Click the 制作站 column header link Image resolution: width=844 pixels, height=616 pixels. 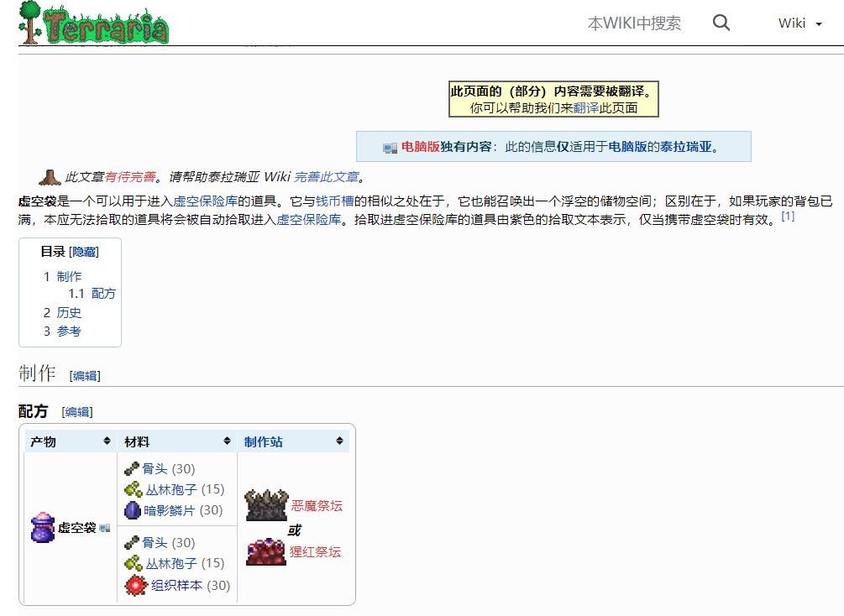pyautogui.click(x=263, y=441)
